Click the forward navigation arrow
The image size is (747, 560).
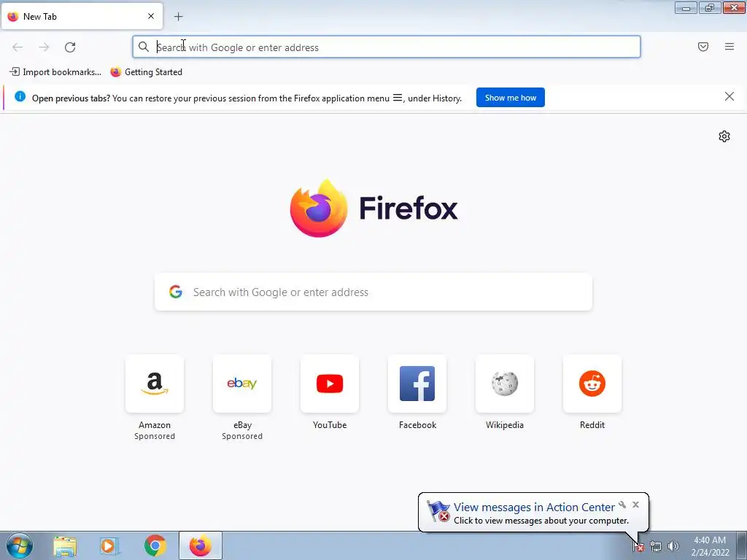coord(44,47)
